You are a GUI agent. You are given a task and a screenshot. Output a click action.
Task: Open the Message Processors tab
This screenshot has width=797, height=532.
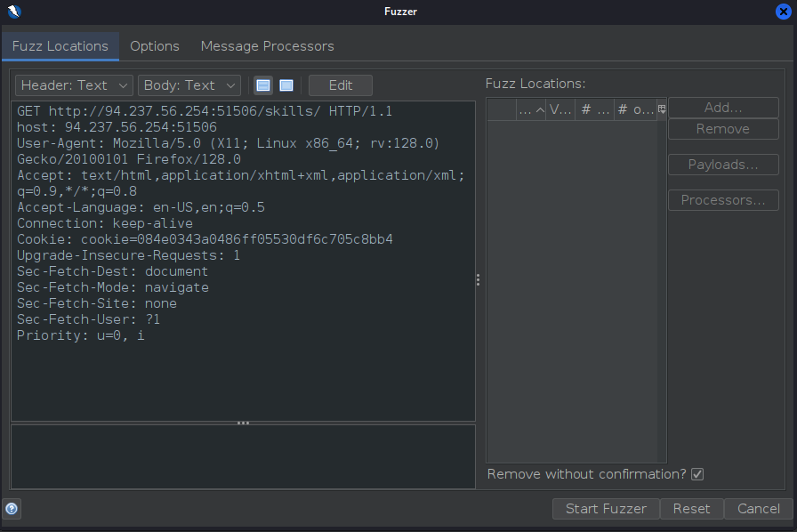(x=267, y=46)
